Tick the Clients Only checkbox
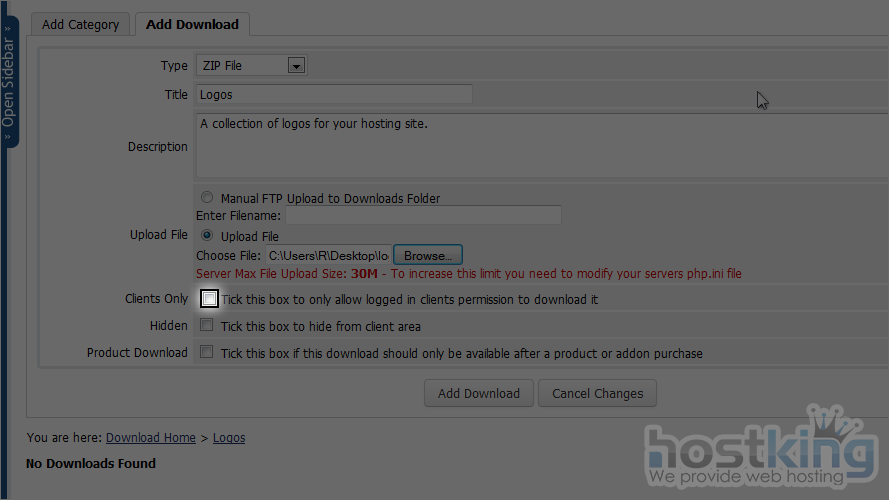 pyautogui.click(x=208, y=299)
